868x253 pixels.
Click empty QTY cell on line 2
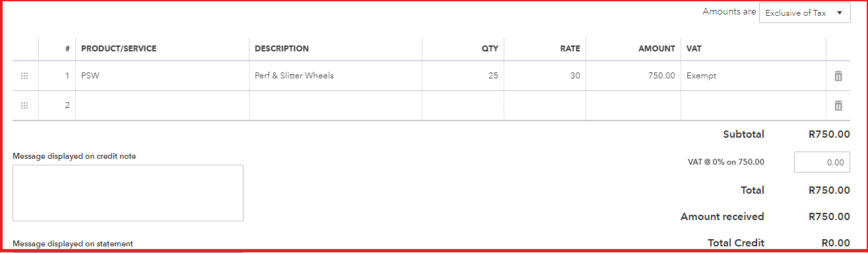pos(463,105)
